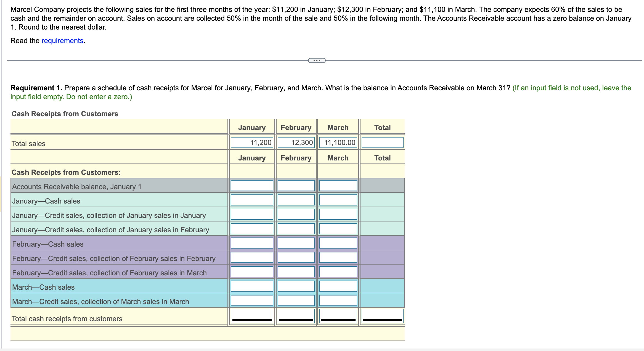The image size is (644, 351).
Task: Open the requirements link
Action: click(62, 41)
